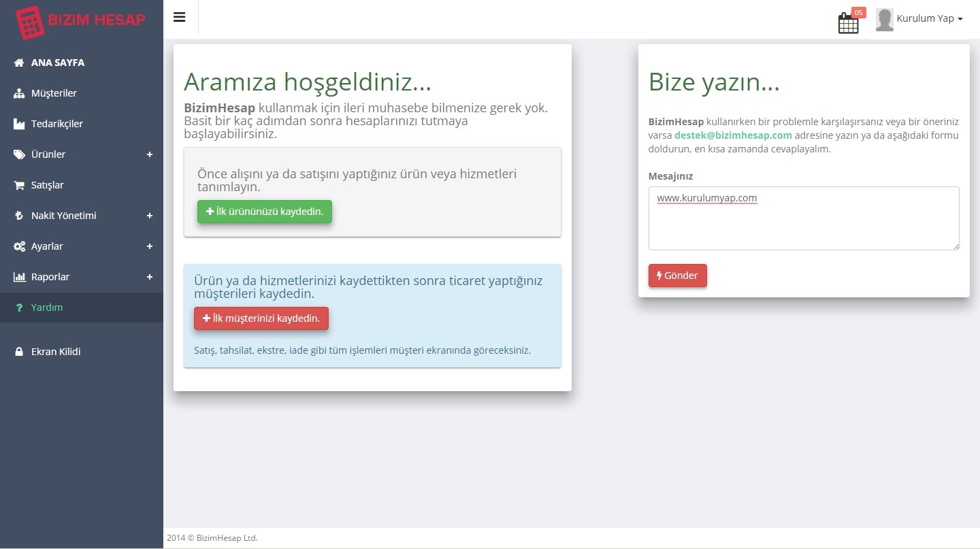The height and width of the screenshot is (549, 980).
Task: Click the Aramıza hoşgeldiniz heading
Action: coord(308,82)
